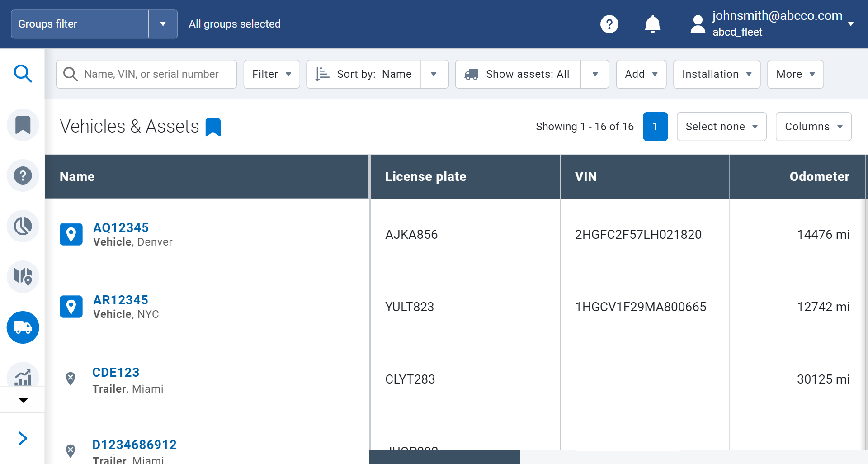The width and height of the screenshot is (868, 464).
Task: Open vehicle AR12345 details
Action: [120, 300]
